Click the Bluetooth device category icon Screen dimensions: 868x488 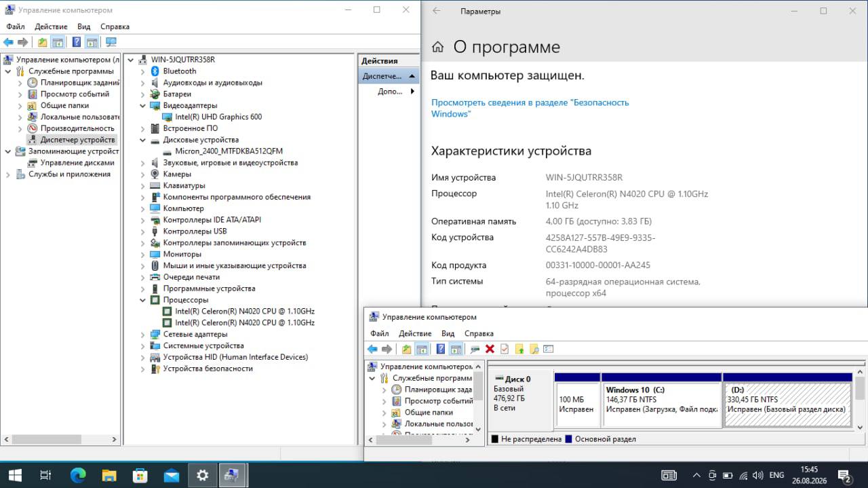coord(155,71)
